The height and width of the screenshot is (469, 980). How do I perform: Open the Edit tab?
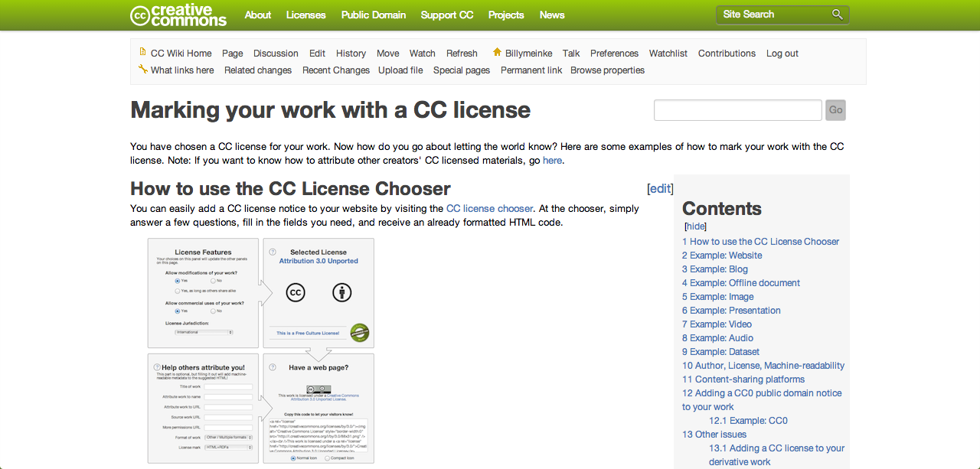[x=317, y=54]
